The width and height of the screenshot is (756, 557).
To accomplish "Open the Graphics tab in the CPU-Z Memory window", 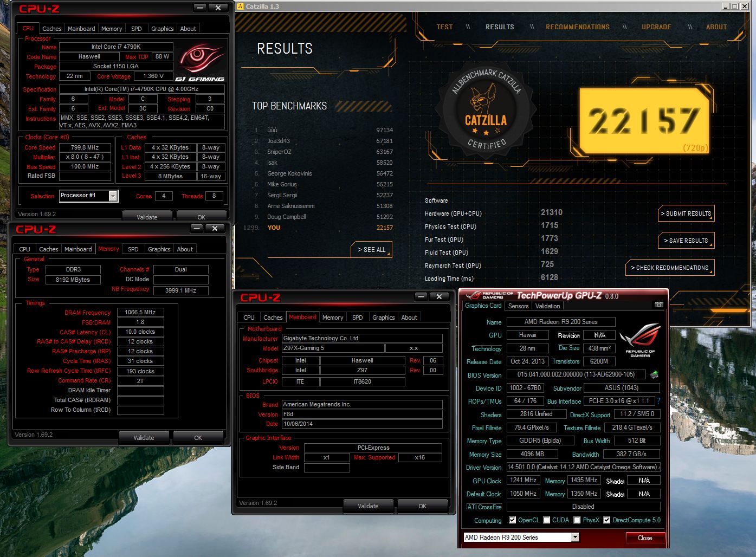I will (159, 249).
